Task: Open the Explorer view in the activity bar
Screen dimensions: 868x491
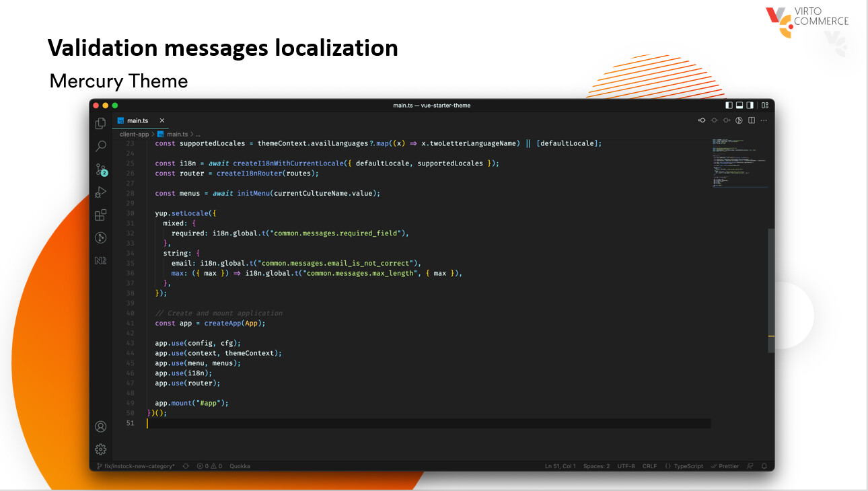Action: pyautogui.click(x=100, y=123)
